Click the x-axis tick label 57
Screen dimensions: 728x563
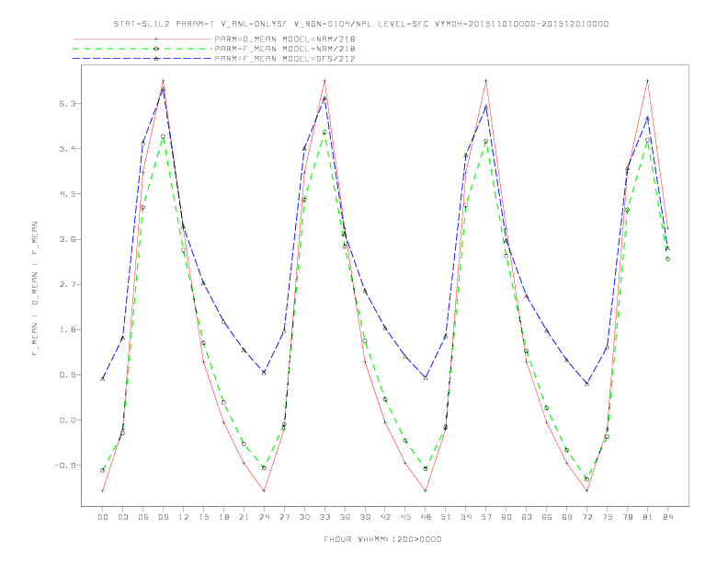tap(486, 517)
